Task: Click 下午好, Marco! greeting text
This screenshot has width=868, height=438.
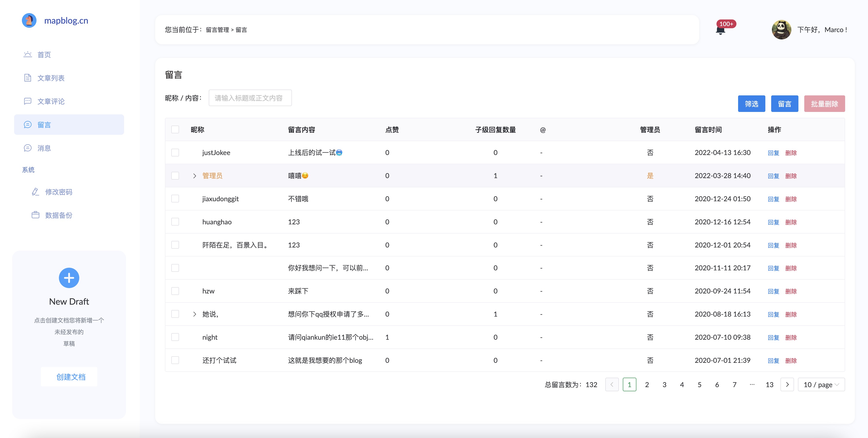Action: 822,30
